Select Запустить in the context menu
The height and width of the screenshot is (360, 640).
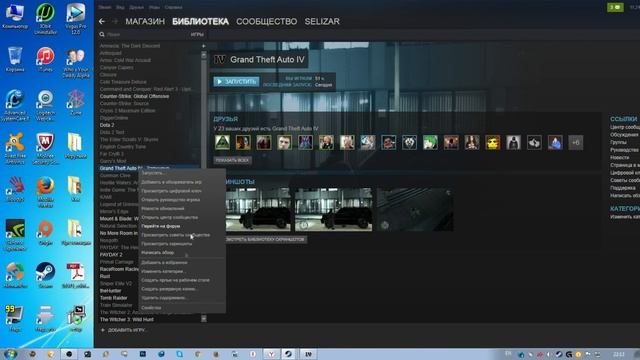pyautogui.click(x=182, y=173)
